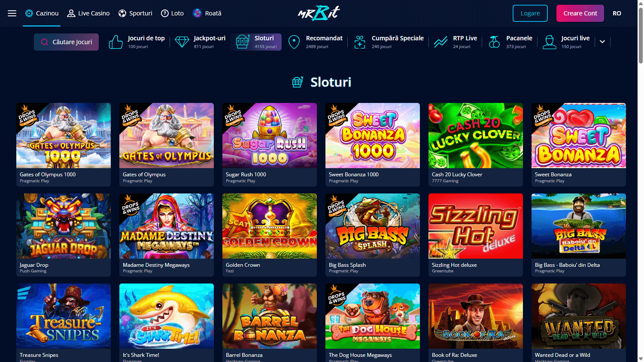
Task: Open Cumpără Speciale gift icon
Action: (360, 42)
